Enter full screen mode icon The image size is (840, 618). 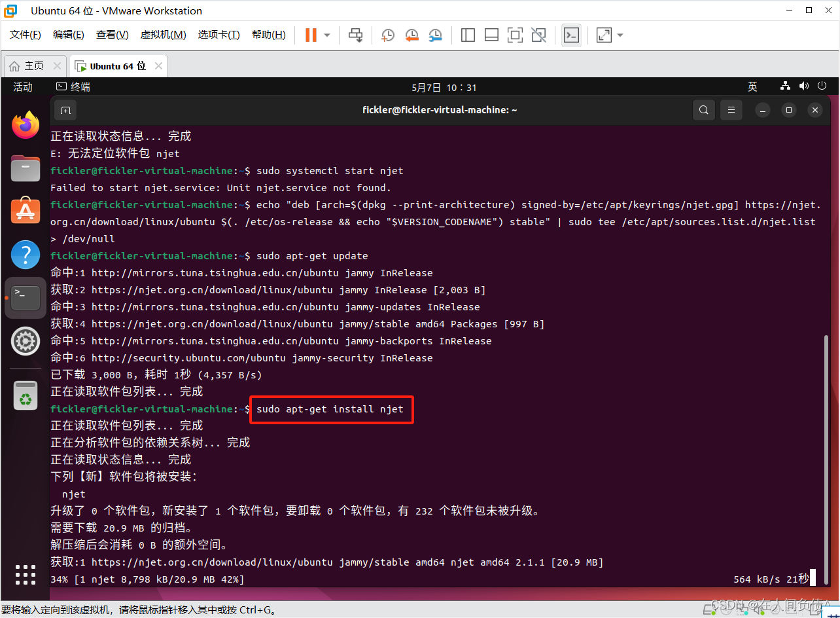click(515, 35)
